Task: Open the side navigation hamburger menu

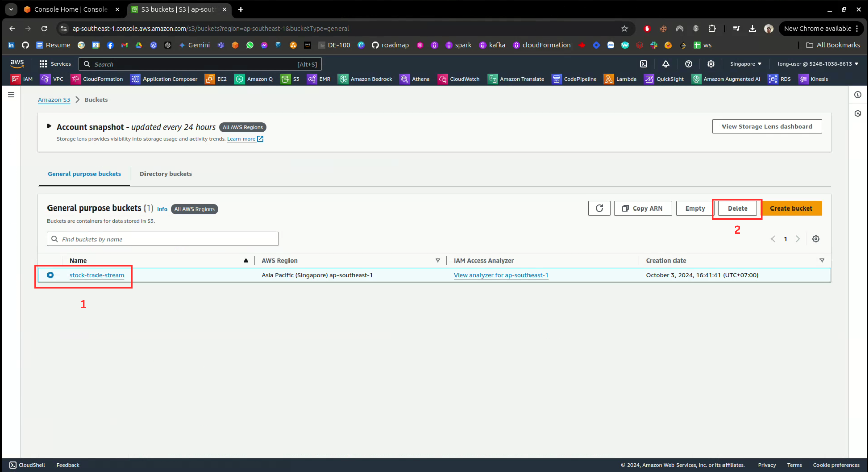Action: click(x=11, y=95)
